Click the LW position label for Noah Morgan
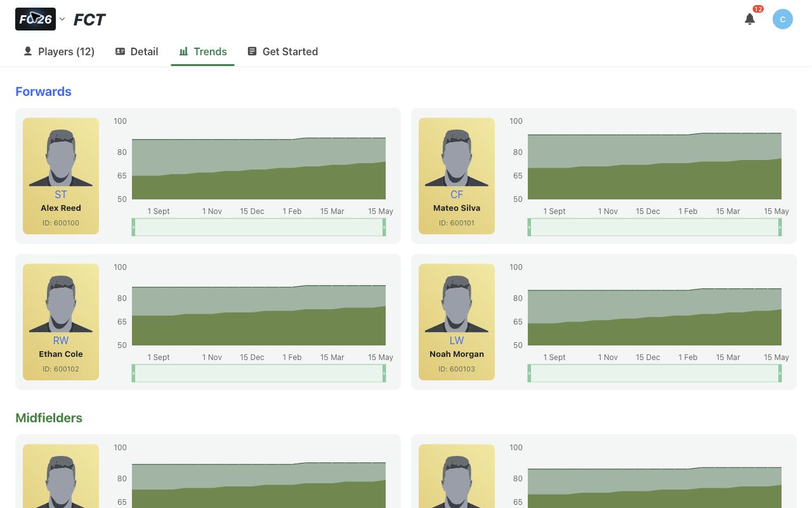812x508 pixels. (x=457, y=341)
